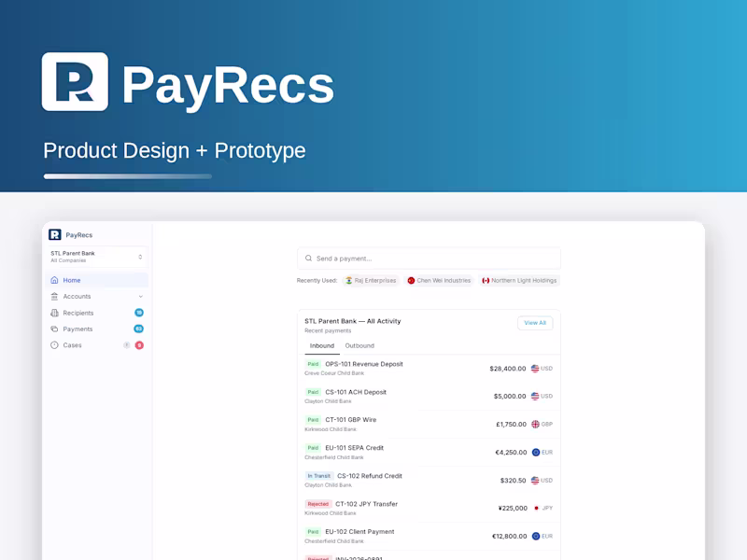Click the Payments count badge

click(138, 329)
